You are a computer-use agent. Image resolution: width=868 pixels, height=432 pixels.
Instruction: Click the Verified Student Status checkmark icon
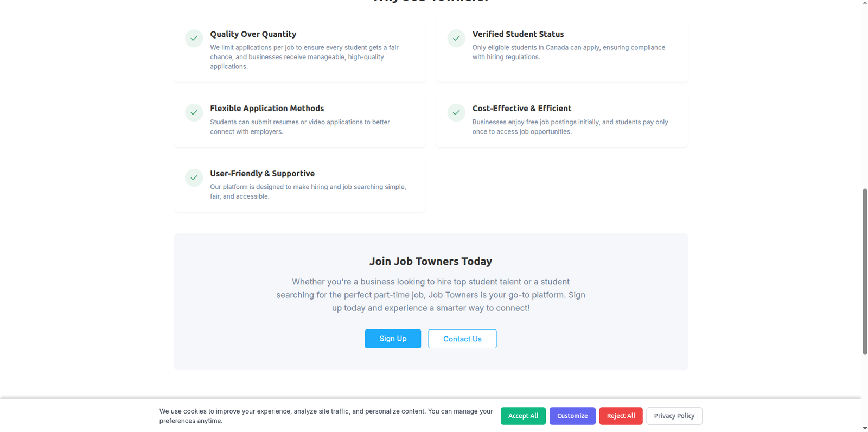coord(456,39)
